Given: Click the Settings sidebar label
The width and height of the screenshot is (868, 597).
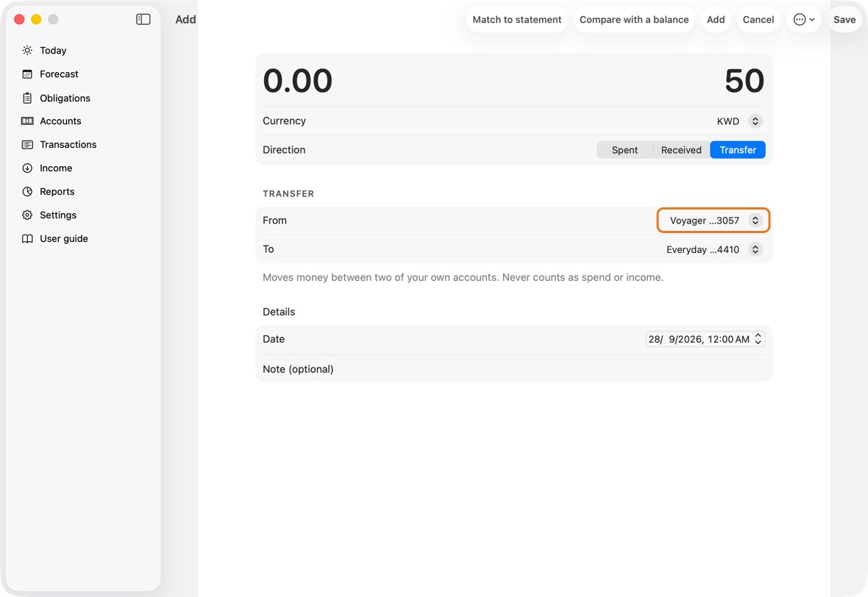Looking at the screenshot, I should coord(58,215).
